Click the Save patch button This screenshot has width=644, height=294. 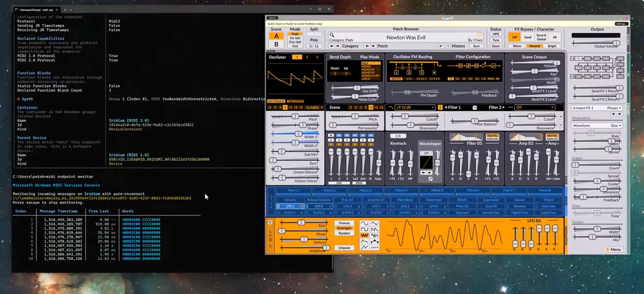click(x=476, y=46)
